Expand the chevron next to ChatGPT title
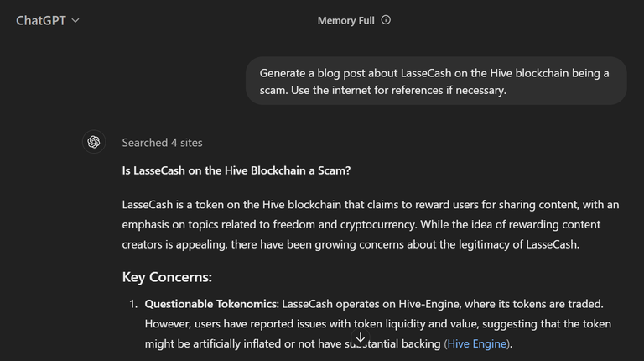The height and width of the screenshot is (361, 644). pos(75,20)
